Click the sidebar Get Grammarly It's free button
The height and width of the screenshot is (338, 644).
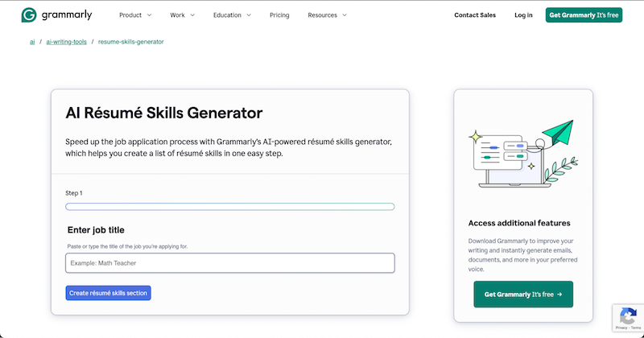pos(523,294)
